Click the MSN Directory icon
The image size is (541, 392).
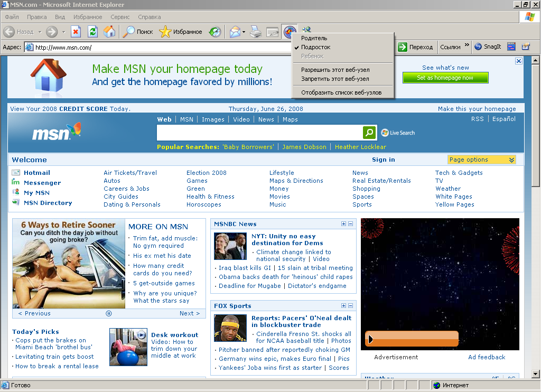pyautogui.click(x=15, y=202)
